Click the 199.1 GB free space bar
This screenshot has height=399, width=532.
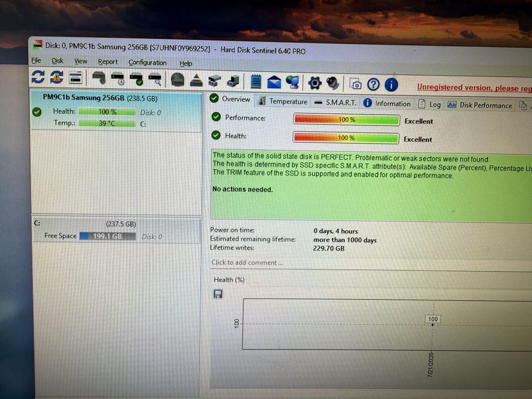[x=108, y=236]
